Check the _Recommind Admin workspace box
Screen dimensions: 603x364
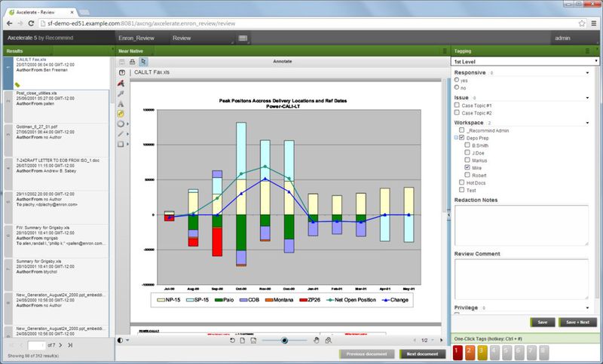click(462, 130)
